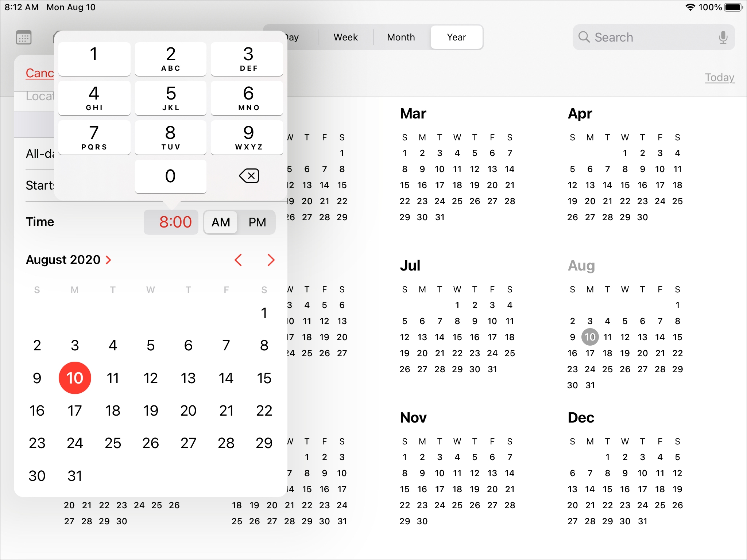Select PM in the time toggle

257,222
